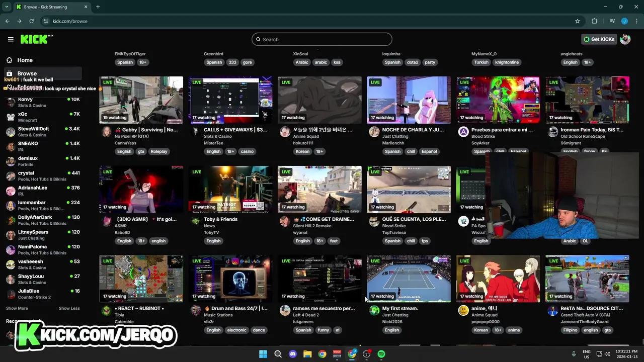Click popopop0000 smiley avatar icon
Viewport: 644px width, 362px height.
[463, 311]
